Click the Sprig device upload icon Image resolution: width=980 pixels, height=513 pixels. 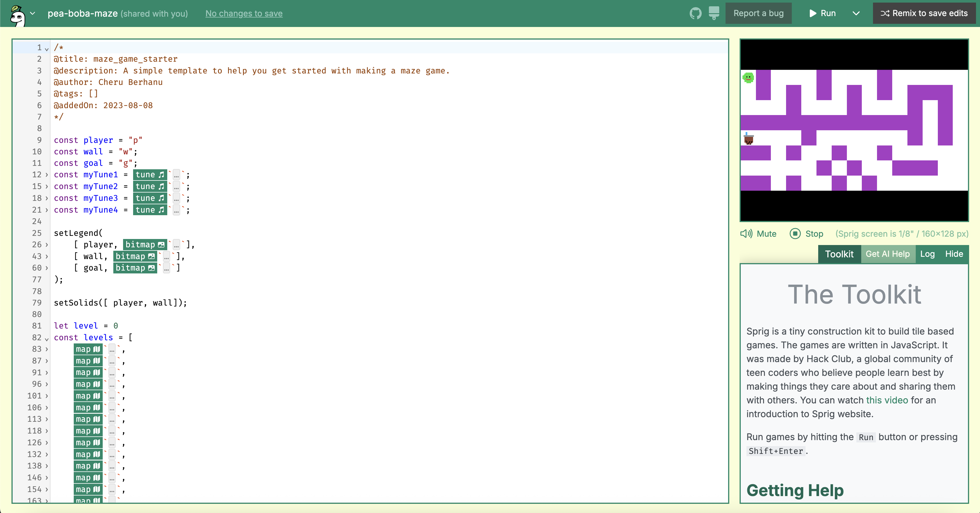(x=714, y=13)
